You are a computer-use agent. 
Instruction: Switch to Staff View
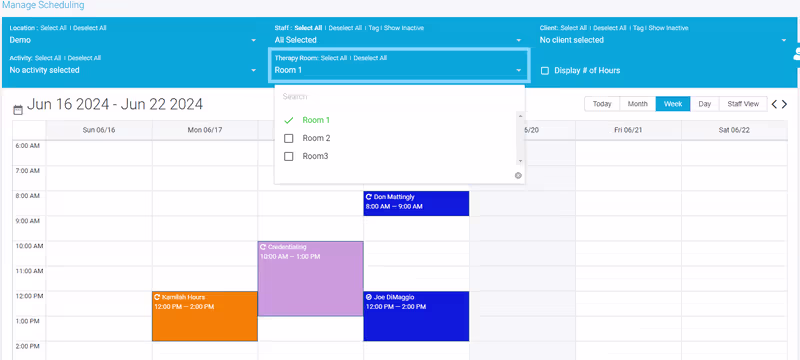click(743, 104)
